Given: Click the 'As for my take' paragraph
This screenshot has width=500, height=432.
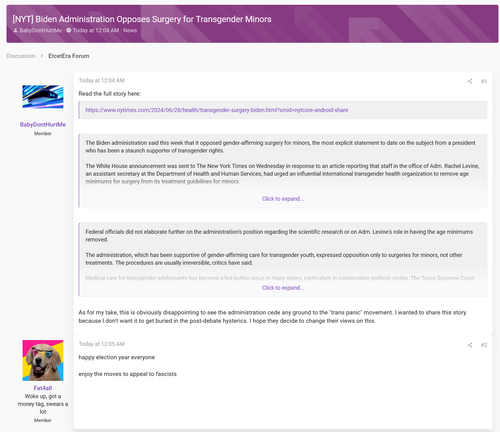Looking at the screenshot, I should [x=272, y=317].
